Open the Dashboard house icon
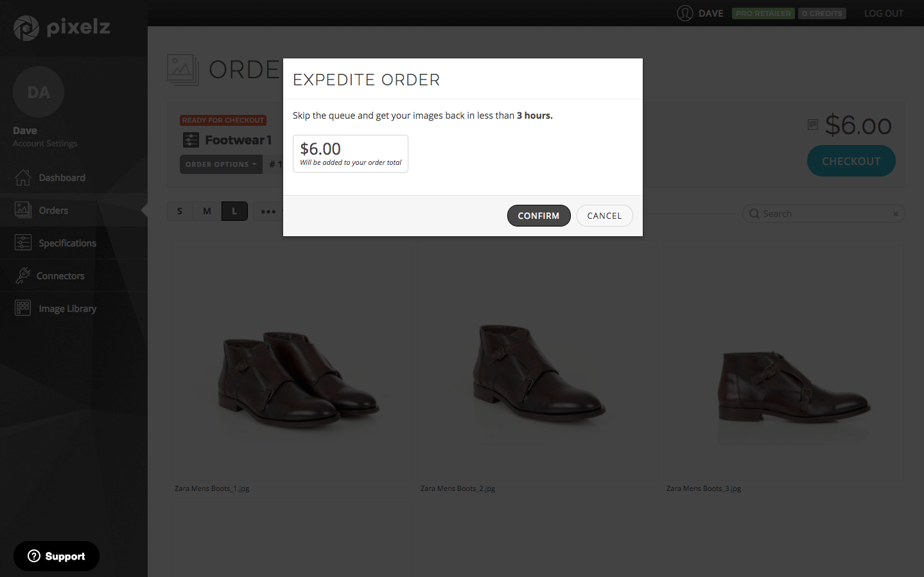The height and width of the screenshot is (577, 924). (23, 178)
